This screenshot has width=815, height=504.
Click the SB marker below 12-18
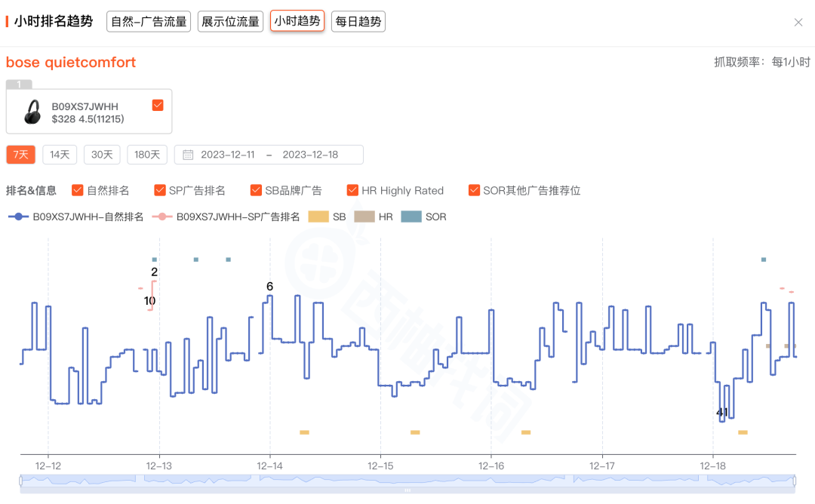(x=743, y=432)
